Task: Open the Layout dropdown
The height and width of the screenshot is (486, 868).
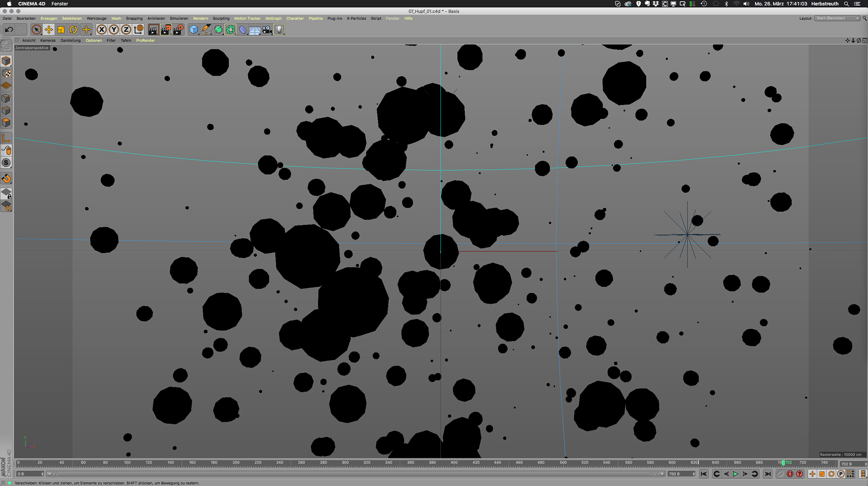Action: click(837, 19)
